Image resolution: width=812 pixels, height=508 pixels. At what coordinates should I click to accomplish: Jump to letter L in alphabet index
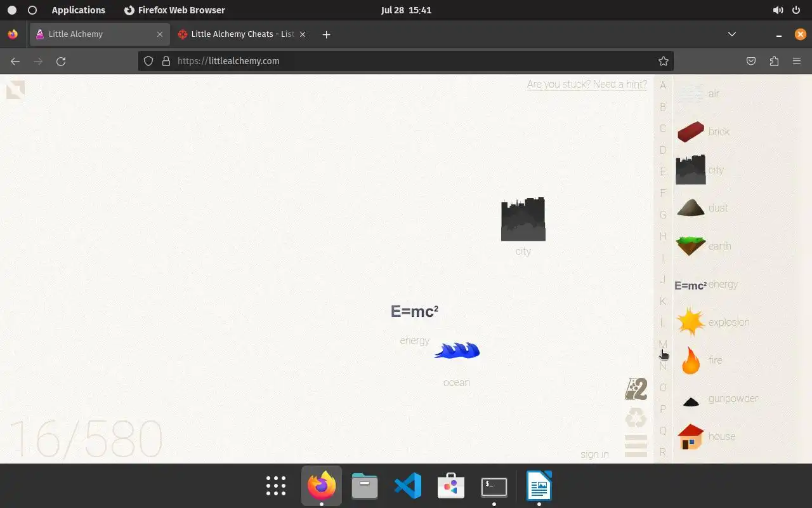663,323
